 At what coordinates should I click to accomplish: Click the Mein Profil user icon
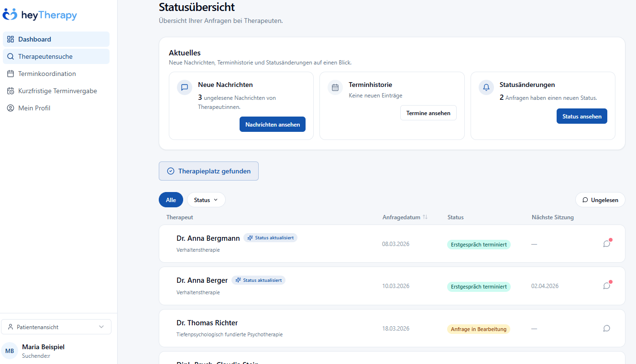(x=11, y=108)
